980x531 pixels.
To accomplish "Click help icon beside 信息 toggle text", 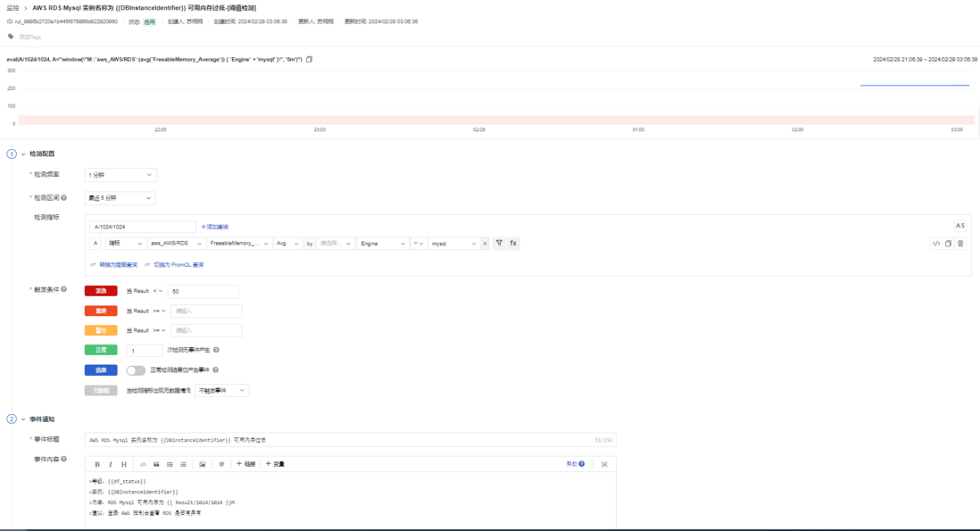I will pos(216,369).
